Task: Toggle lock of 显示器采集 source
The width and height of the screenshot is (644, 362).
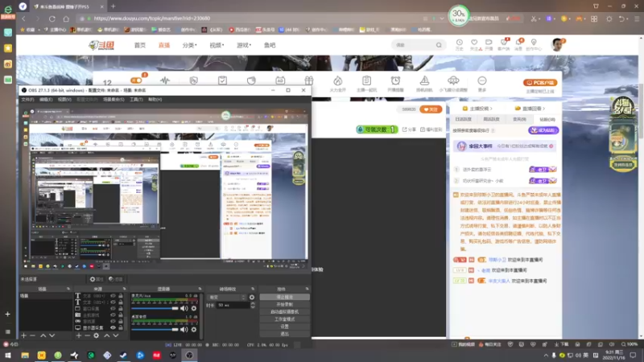Action: [121, 327]
